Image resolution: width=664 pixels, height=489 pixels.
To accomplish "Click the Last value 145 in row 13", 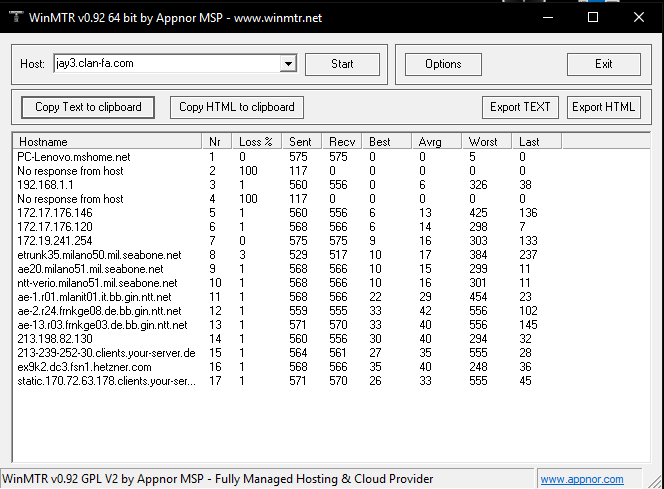I will (x=528, y=325).
